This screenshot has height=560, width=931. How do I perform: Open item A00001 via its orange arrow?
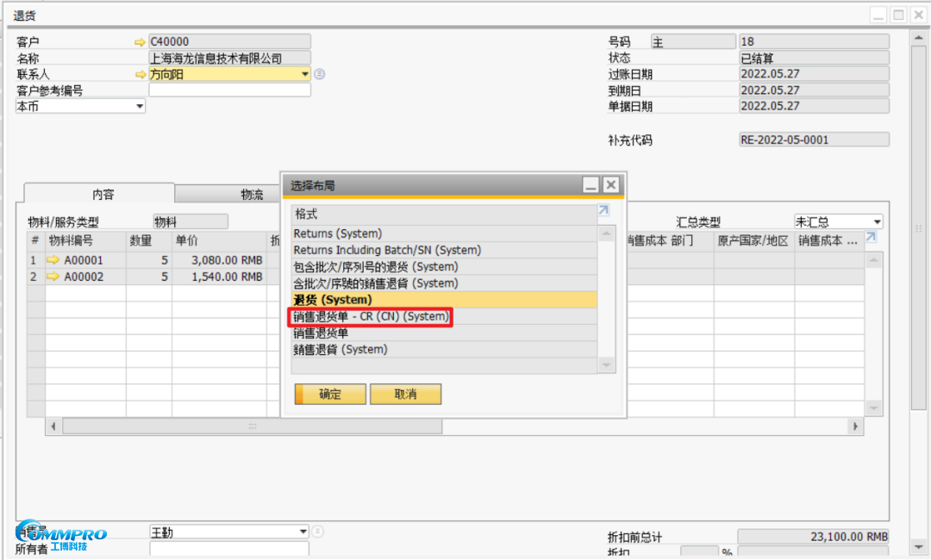(x=53, y=260)
